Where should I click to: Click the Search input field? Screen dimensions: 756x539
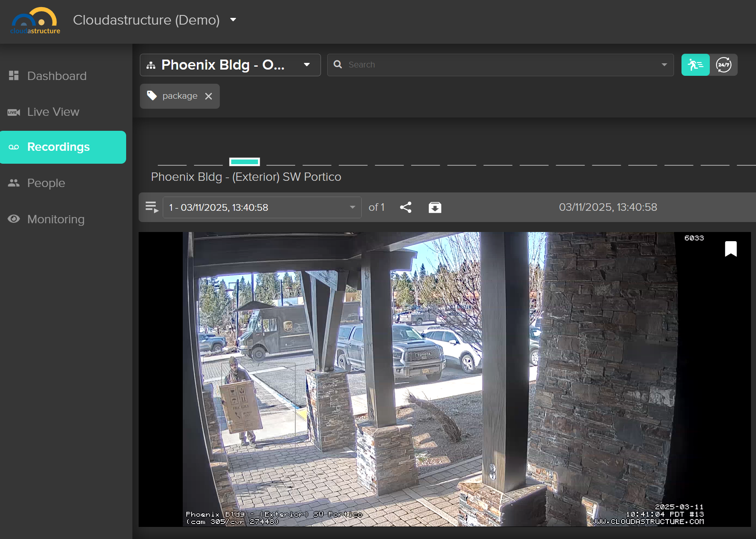500,65
